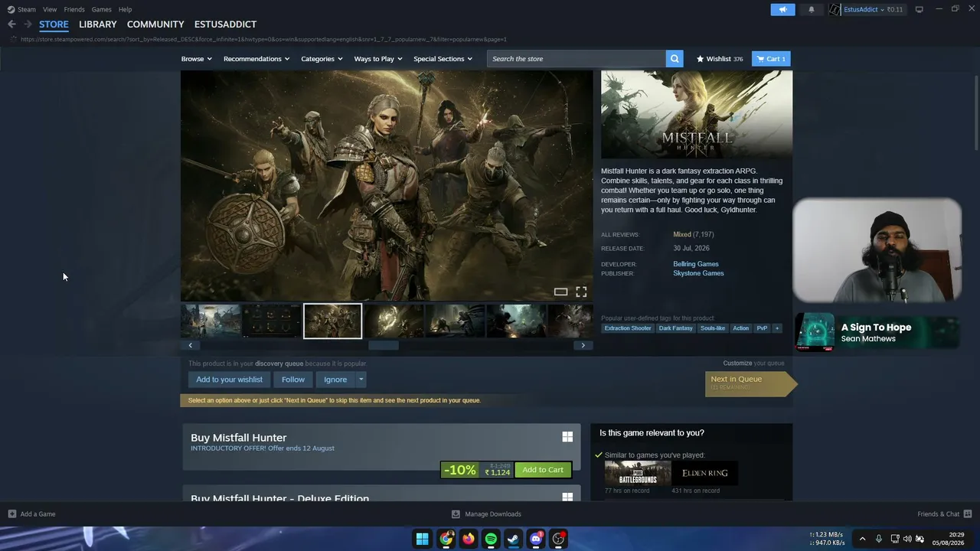Image resolution: width=980 pixels, height=551 pixels.
Task: Click the right arrow of thumbnail strip
Action: (583, 345)
